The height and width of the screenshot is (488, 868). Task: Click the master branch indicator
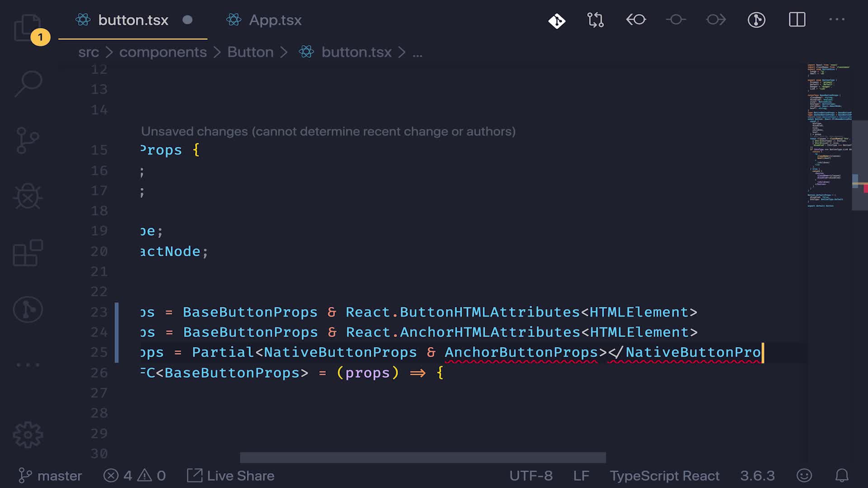click(x=50, y=476)
